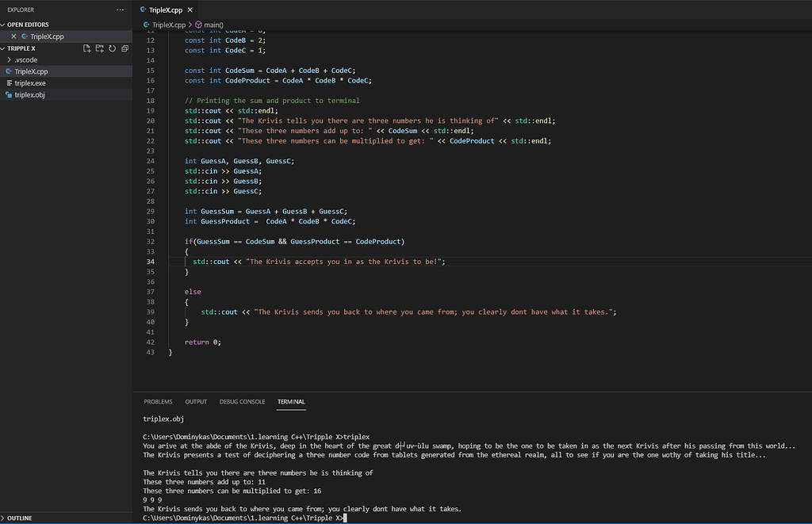
Task: Switch to the Output tab
Action: click(x=196, y=402)
